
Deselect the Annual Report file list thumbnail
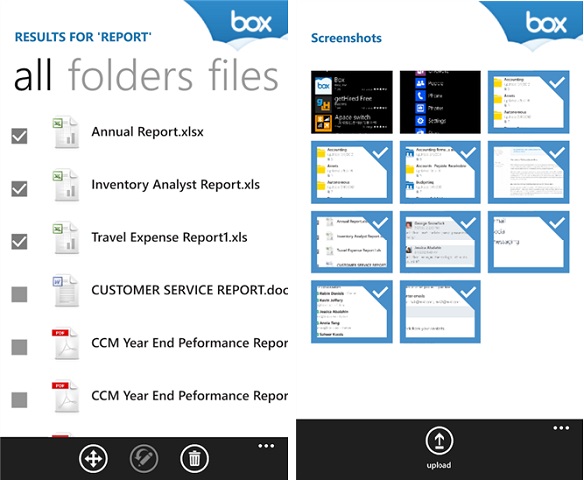click(352, 242)
